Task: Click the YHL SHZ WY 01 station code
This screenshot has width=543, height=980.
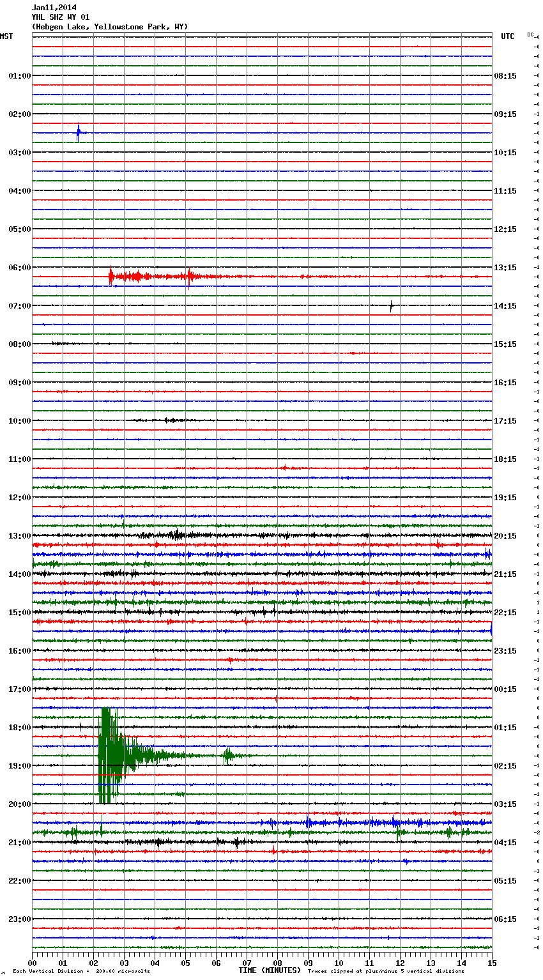Action: [61, 17]
